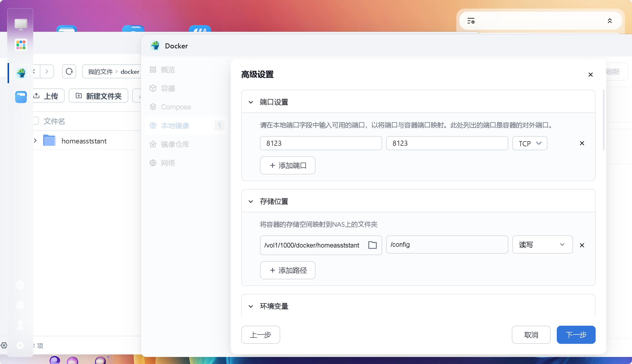Open the 读写 permission dropdown

click(x=542, y=245)
